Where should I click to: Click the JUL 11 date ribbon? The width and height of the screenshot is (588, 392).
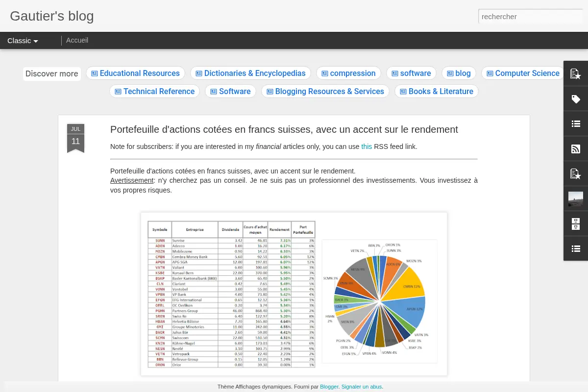click(x=75, y=138)
